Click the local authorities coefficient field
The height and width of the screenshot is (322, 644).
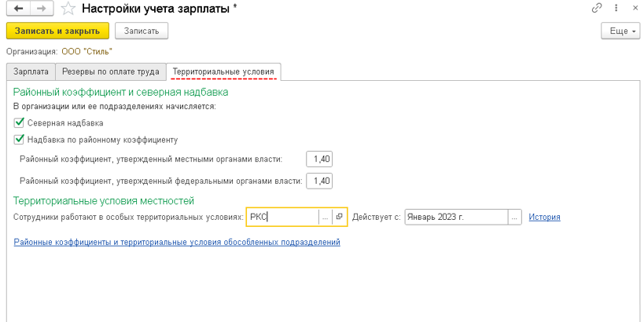[x=320, y=159]
